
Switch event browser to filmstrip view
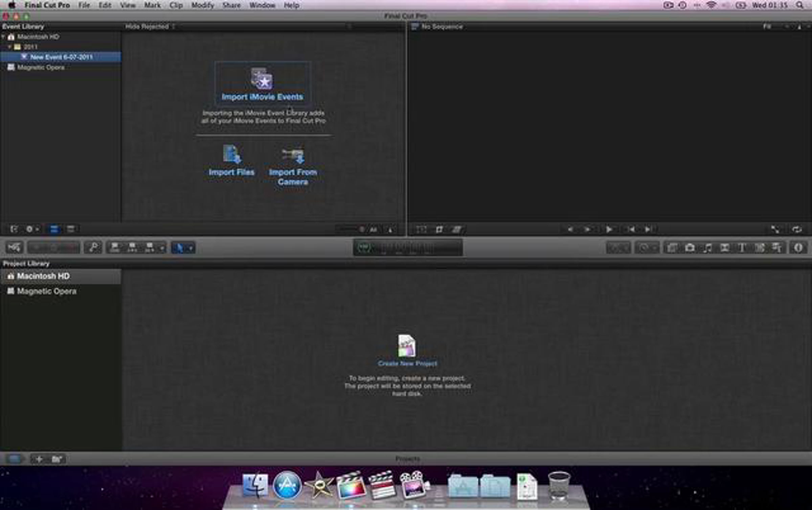pyautogui.click(x=54, y=229)
